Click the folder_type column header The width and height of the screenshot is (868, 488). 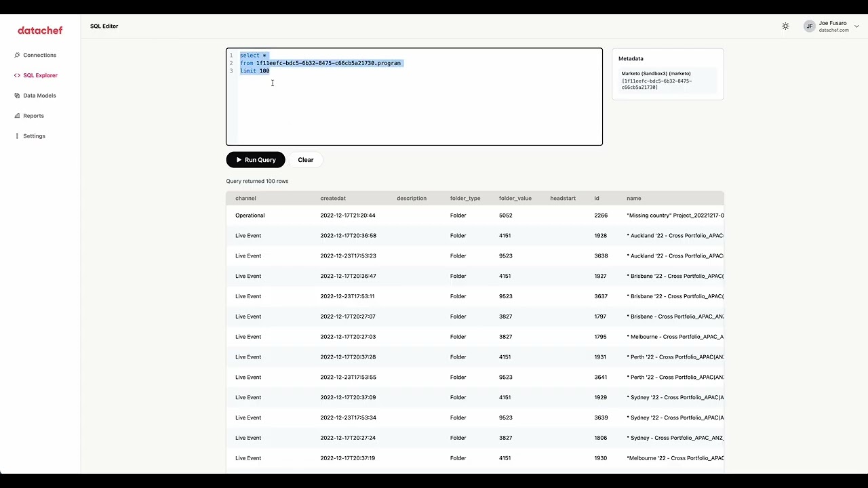tap(465, 199)
